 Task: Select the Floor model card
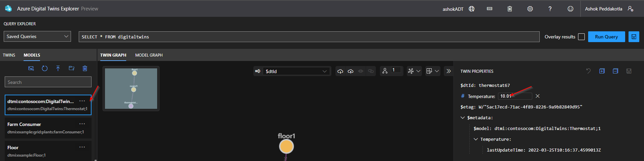coord(48,151)
